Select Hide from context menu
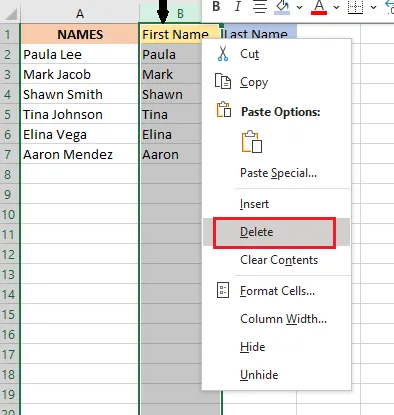Image resolution: width=394 pixels, height=415 pixels. pyautogui.click(x=276, y=347)
